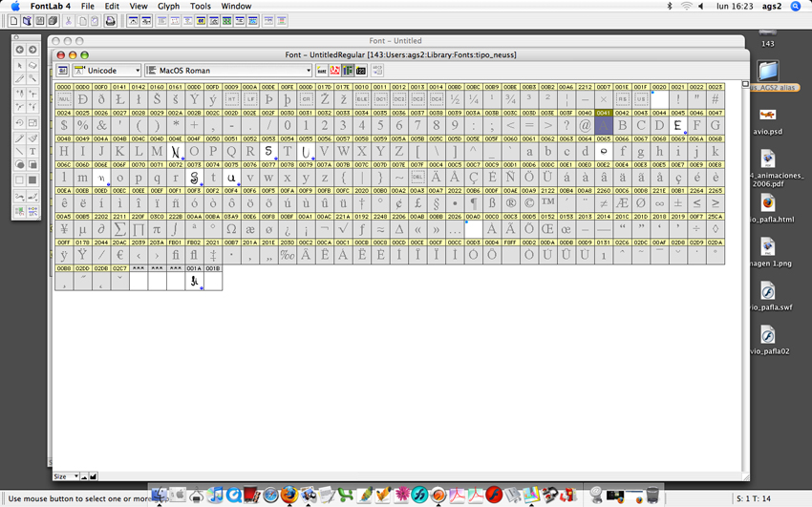
Task: Click the Wi-Fi status icon
Action: point(686,7)
